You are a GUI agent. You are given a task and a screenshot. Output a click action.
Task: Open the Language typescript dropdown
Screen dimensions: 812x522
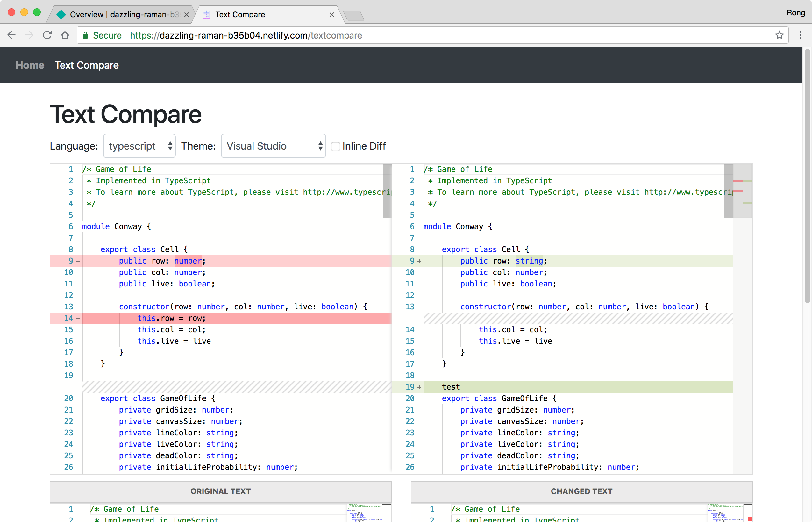pyautogui.click(x=139, y=146)
